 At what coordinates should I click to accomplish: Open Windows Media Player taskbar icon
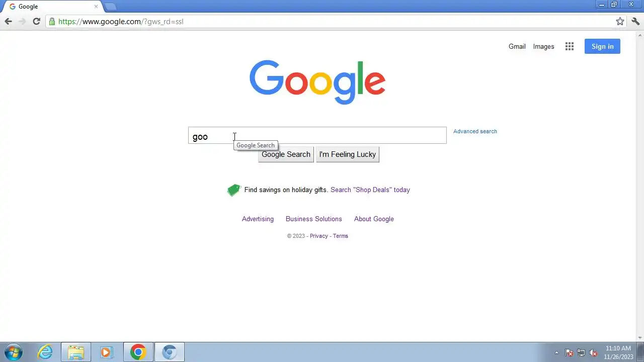tap(106, 352)
